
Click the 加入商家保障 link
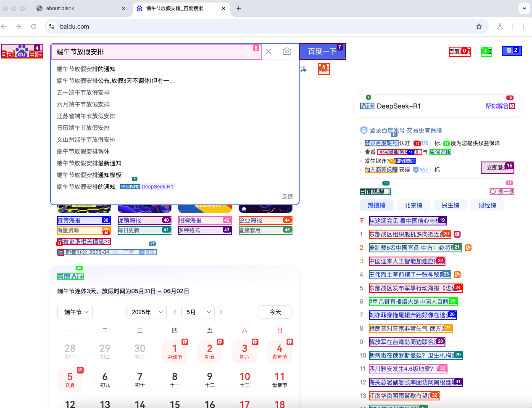click(x=381, y=170)
